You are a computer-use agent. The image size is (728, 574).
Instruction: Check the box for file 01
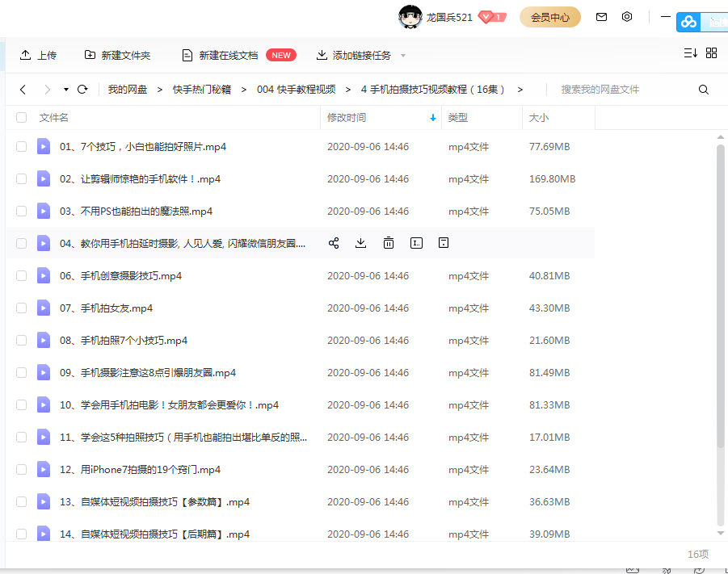click(21, 147)
